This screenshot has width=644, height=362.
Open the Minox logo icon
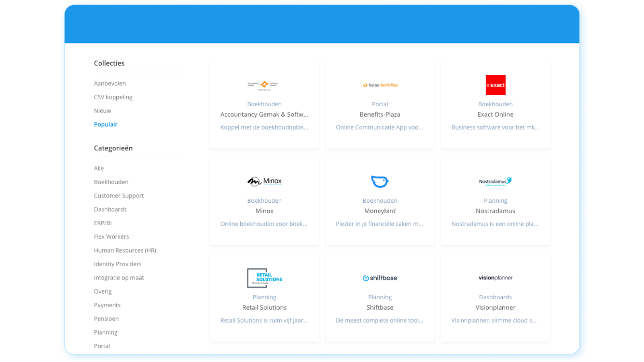coord(264,181)
